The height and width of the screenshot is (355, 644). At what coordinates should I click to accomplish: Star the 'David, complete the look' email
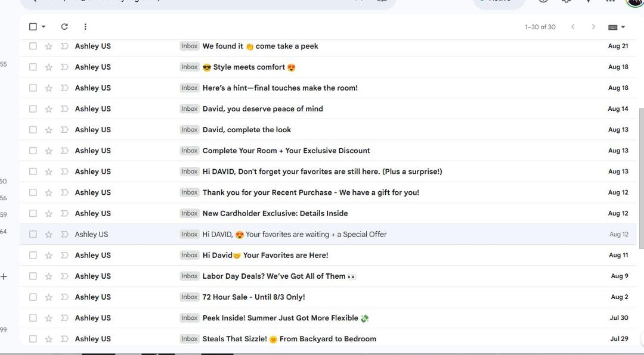point(48,130)
